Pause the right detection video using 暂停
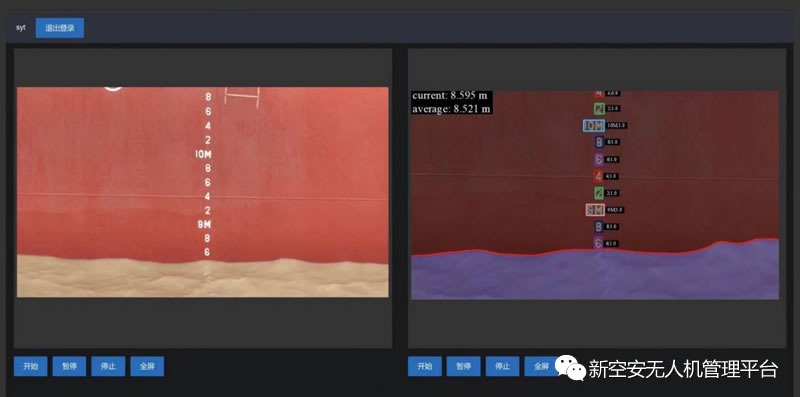 click(x=463, y=366)
